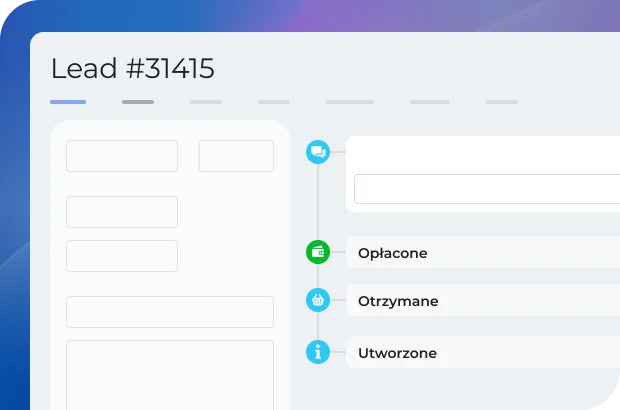Screen dimensions: 620x410
Task: Switch to the fifth wide tab placeholder
Action: pyautogui.click(x=350, y=102)
